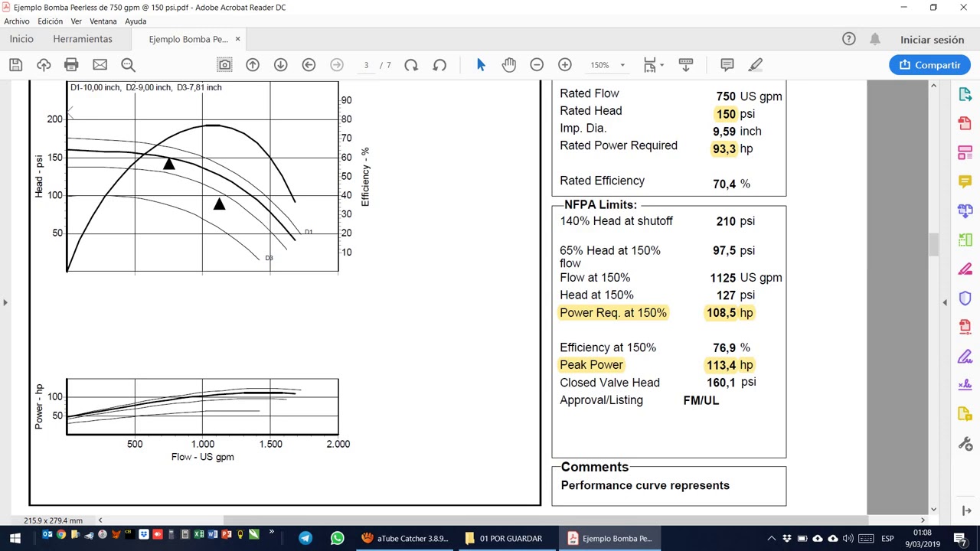Viewport: 980px width, 551px height.
Task: Open the find text search tool
Action: point(128,65)
